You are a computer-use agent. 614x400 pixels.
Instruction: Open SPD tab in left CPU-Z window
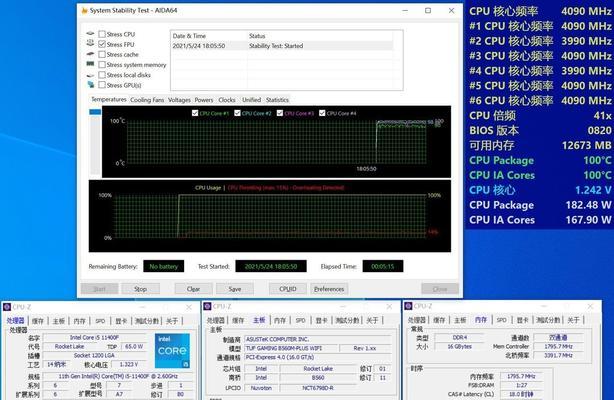[100, 321]
